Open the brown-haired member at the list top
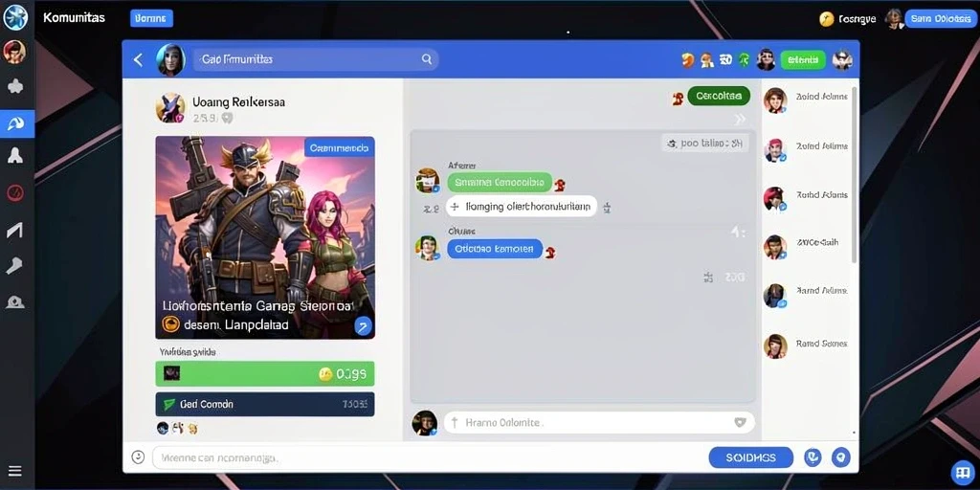 (775, 100)
